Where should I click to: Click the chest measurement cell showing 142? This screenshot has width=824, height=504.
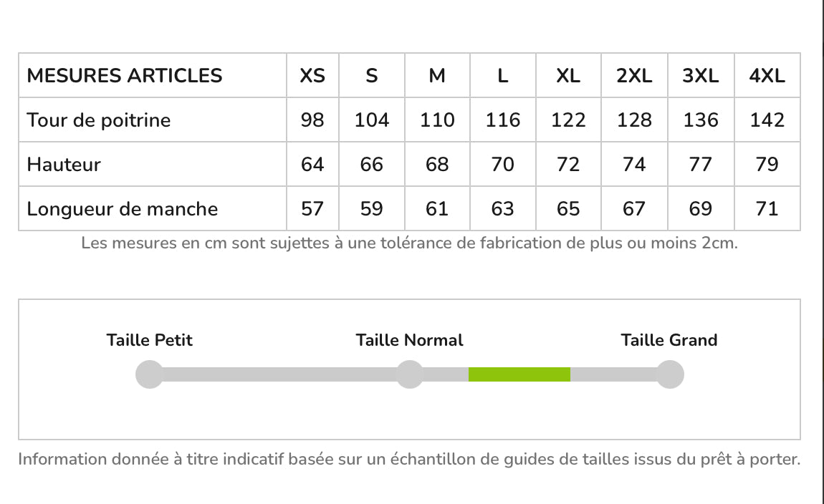(x=767, y=120)
